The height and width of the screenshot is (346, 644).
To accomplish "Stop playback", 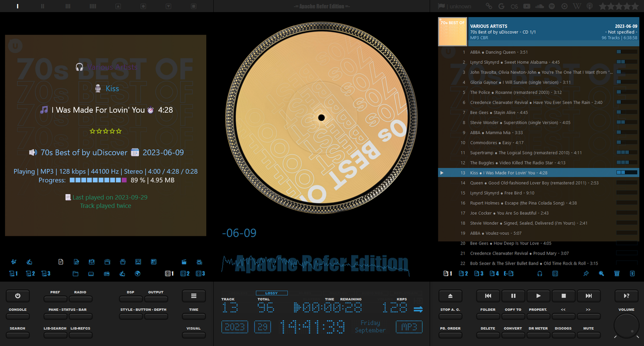I will (x=563, y=296).
